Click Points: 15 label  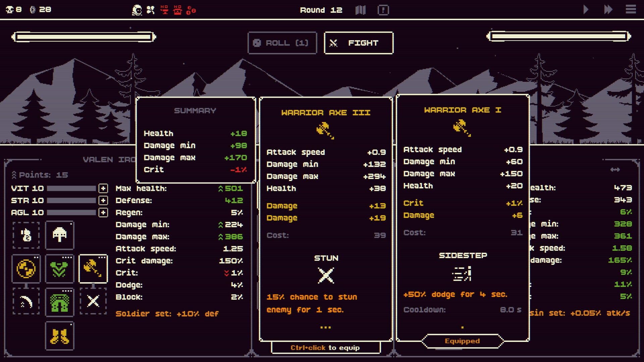43,175
